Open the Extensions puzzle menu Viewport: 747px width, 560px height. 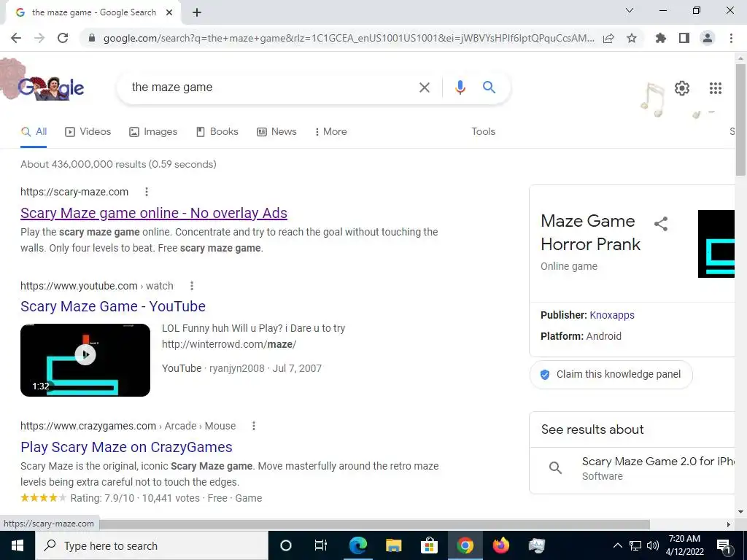tap(660, 38)
